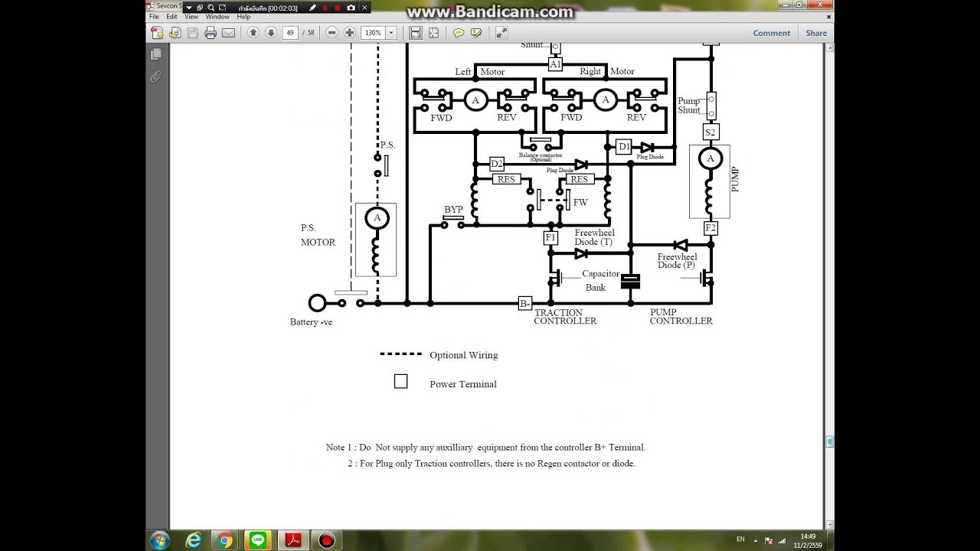Click the 'P.S. MOTOR' label

click(318, 235)
